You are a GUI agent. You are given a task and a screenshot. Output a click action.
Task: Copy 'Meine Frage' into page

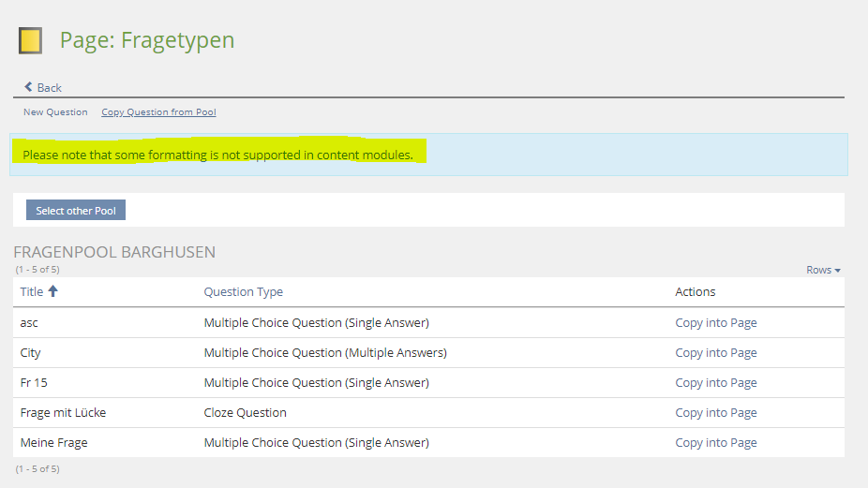(715, 443)
